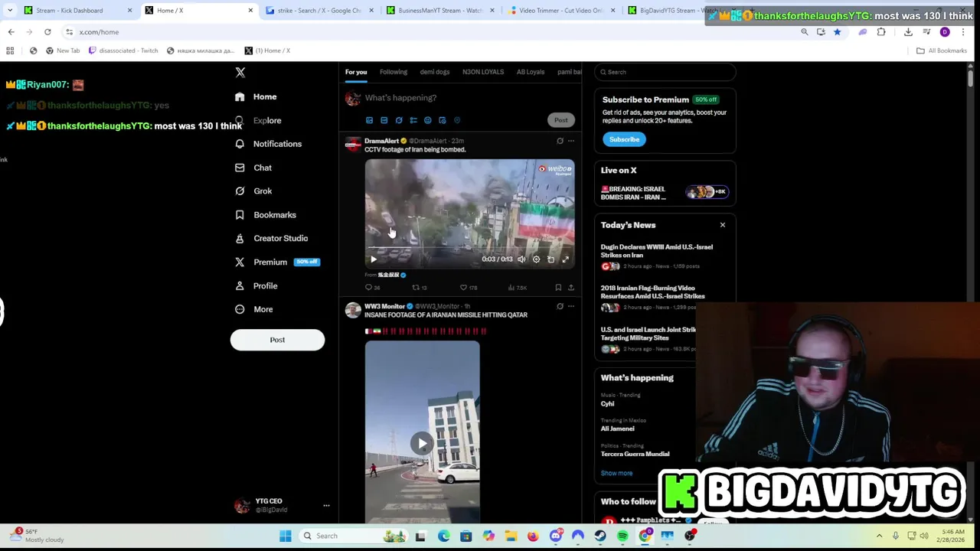Open Chrome extensions puzzle icon
The height and width of the screenshot is (551, 980).
coord(881,32)
